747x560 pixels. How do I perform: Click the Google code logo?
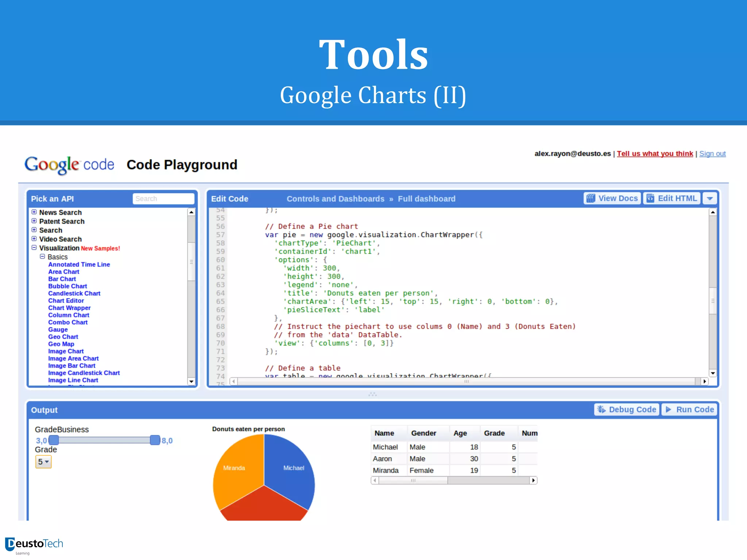click(x=69, y=165)
